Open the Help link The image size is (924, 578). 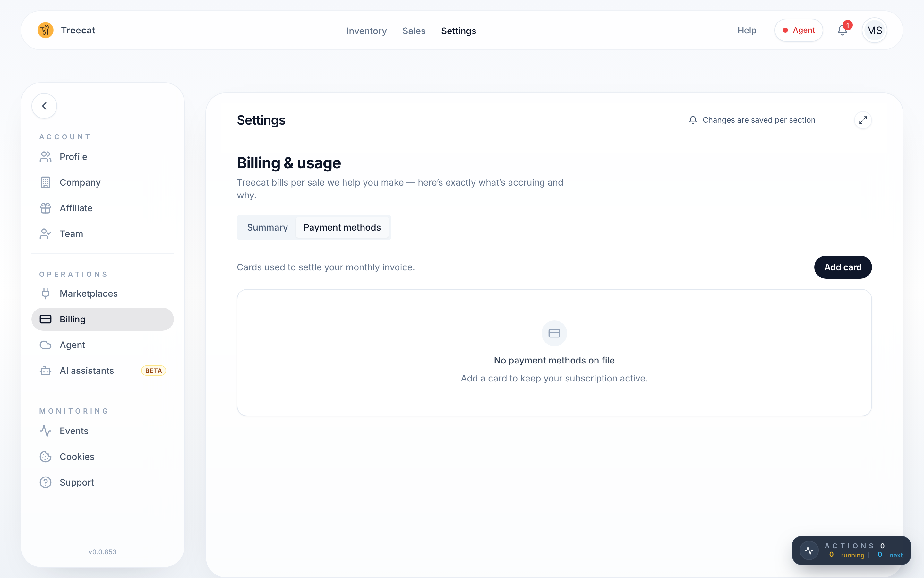tap(747, 30)
